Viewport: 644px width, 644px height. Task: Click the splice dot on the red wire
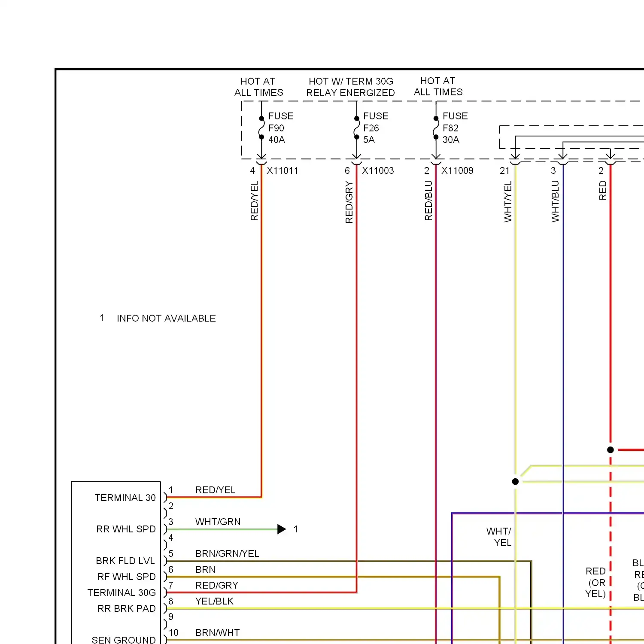click(611, 450)
